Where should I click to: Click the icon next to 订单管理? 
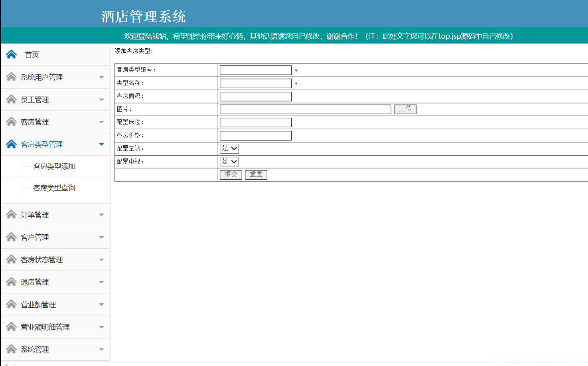click(11, 214)
